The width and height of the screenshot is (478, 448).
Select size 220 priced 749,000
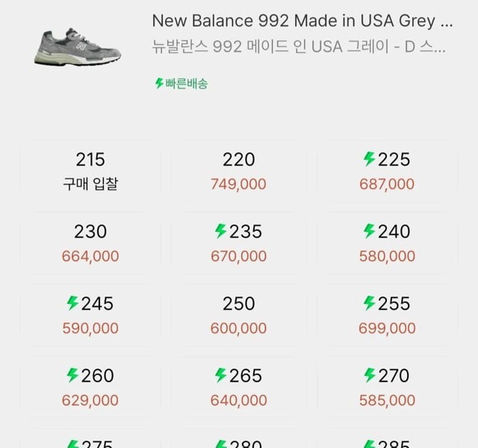(238, 171)
